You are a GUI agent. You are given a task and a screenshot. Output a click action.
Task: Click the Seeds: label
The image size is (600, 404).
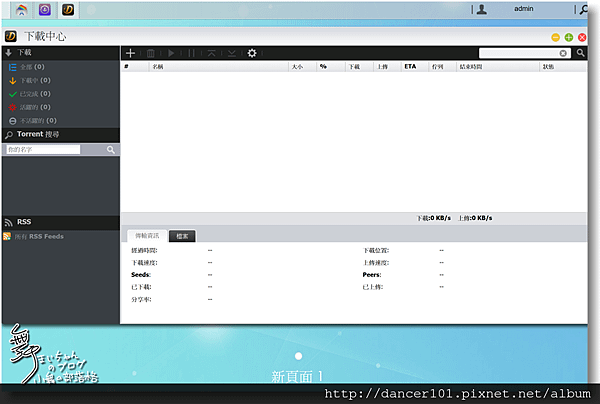(141, 275)
